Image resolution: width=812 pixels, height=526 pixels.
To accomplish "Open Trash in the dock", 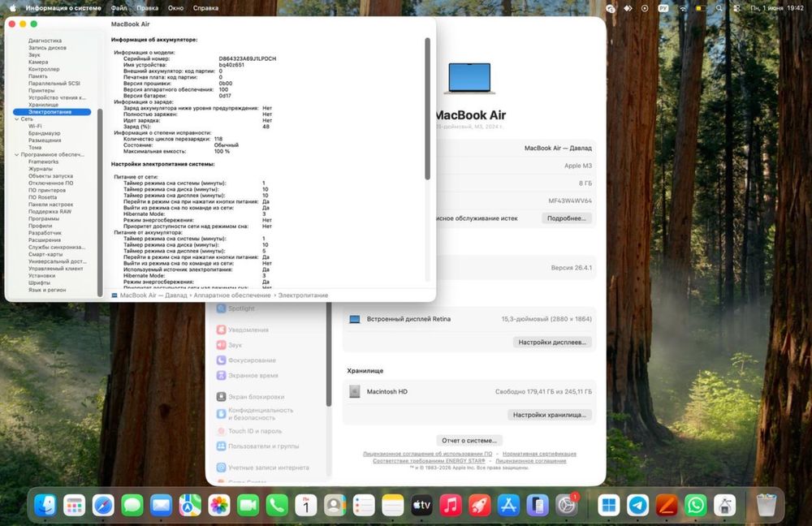I will point(766,505).
